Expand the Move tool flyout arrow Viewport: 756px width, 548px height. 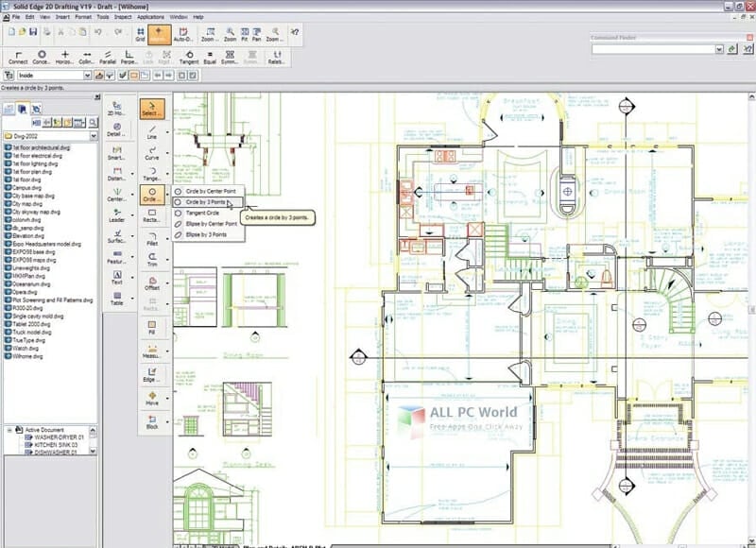click(168, 398)
